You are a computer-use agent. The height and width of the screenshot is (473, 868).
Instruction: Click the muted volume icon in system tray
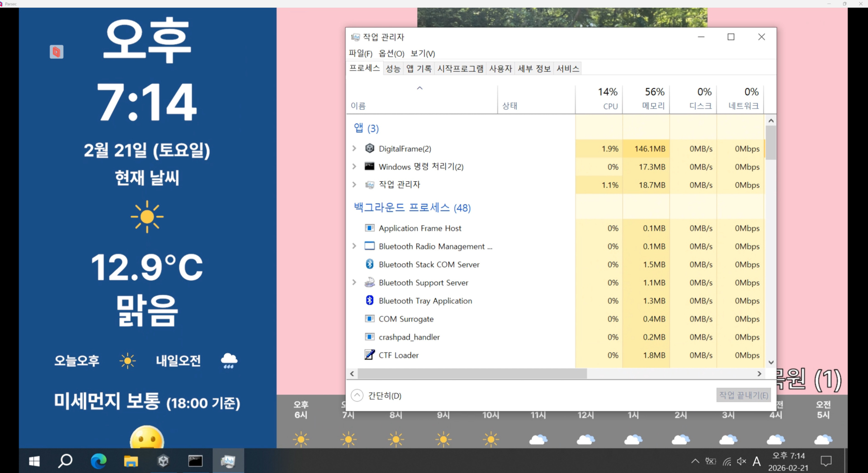pos(741,461)
